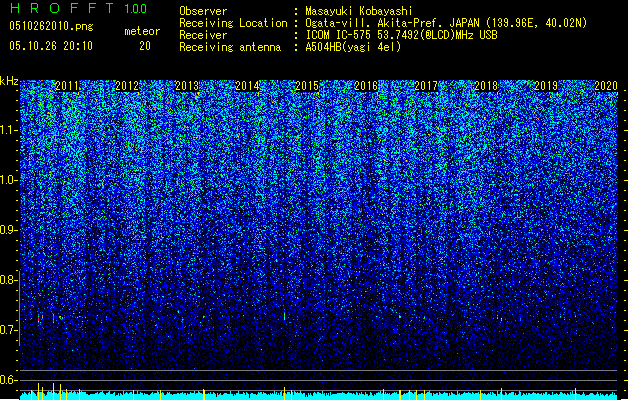Click the file name 0510262010.png
This screenshot has width=629, height=400.
click(51, 26)
